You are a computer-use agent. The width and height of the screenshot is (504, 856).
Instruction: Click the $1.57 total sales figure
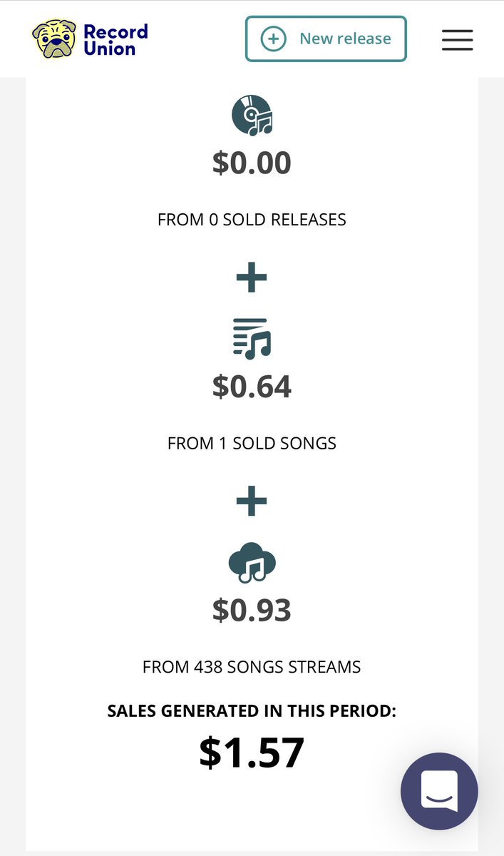pos(252,752)
